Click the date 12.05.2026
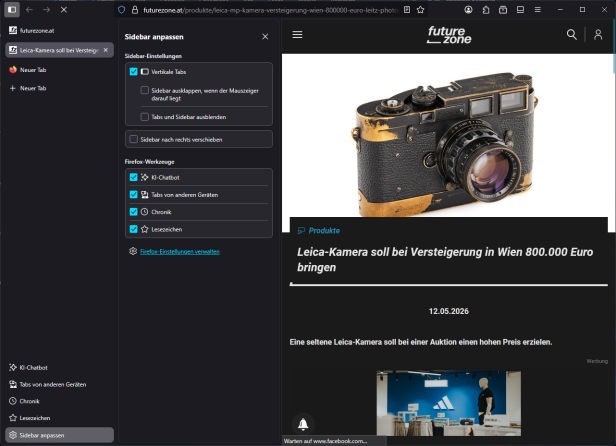The height and width of the screenshot is (446, 616). 449,311
